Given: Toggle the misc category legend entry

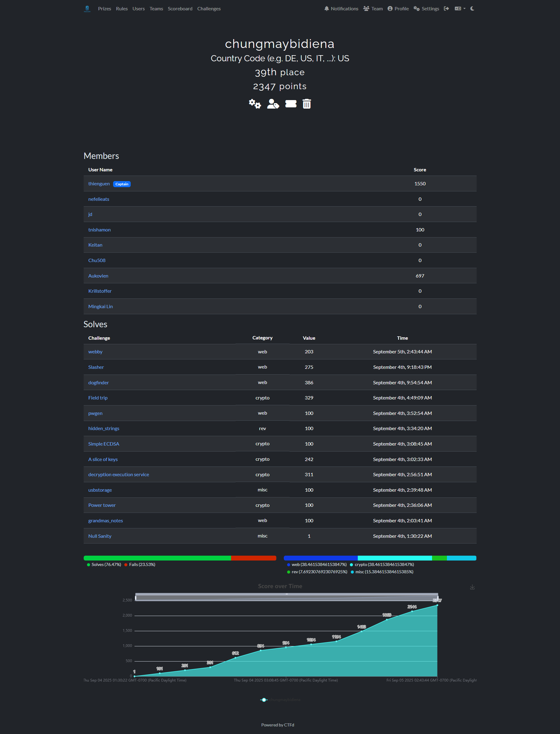Looking at the screenshot, I should (382, 572).
